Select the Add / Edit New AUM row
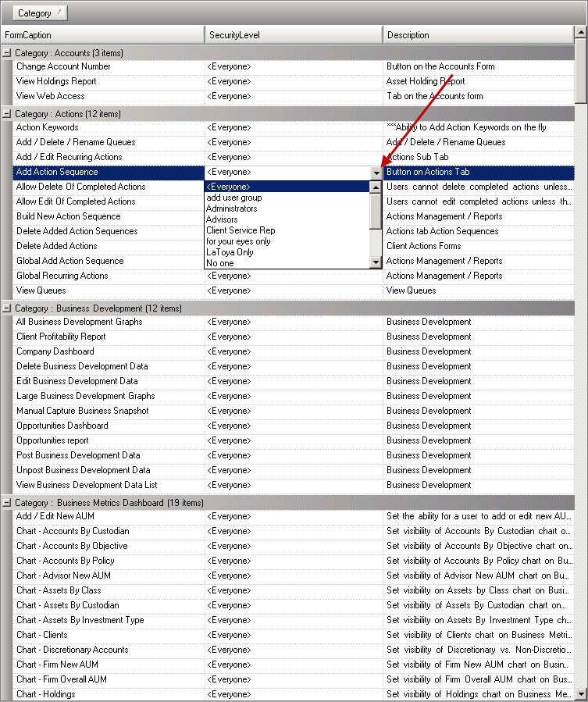Viewport: 588px width, 702px height. tap(294, 515)
